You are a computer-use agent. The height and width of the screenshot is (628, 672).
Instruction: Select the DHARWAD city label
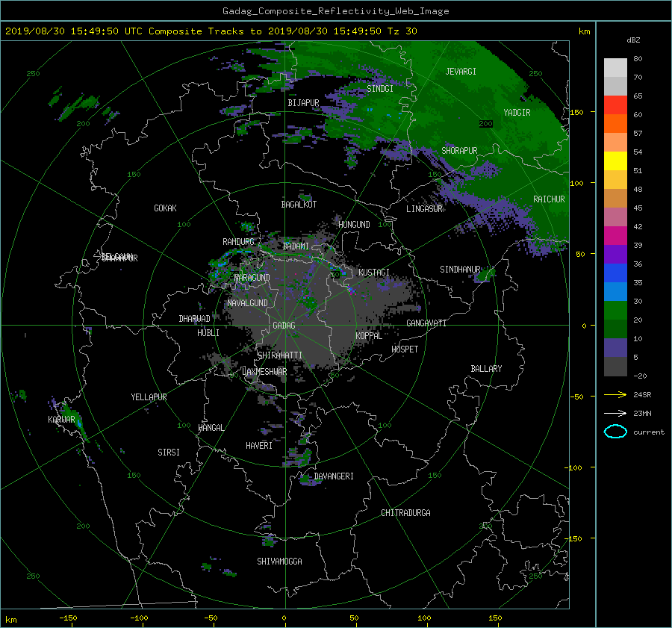pyautogui.click(x=195, y=319)
